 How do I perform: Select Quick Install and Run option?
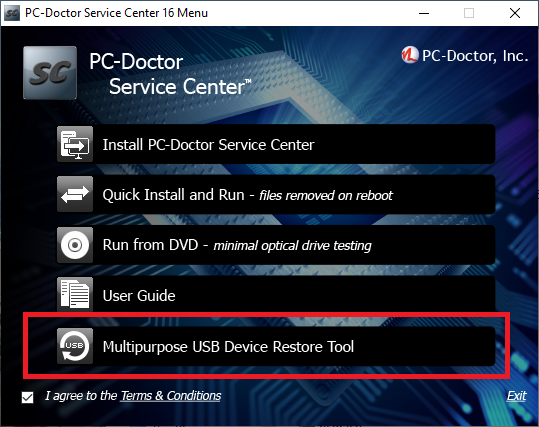click(276, 195)
